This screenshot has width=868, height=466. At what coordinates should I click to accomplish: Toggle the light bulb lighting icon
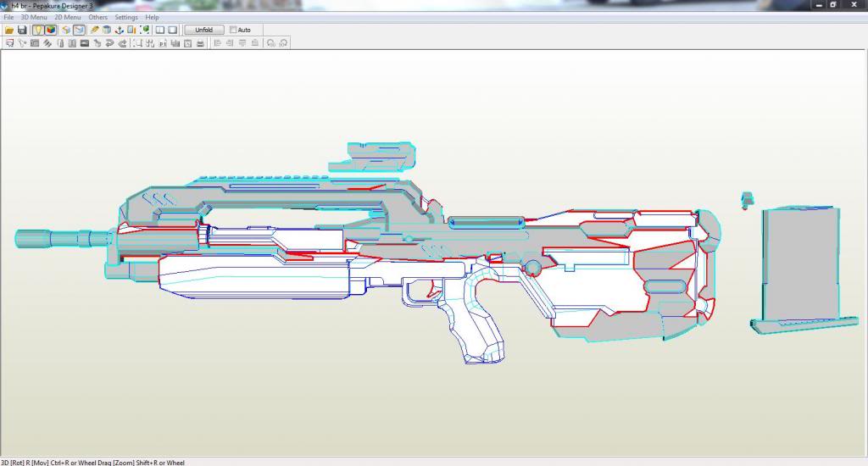(x=37, y=30)
